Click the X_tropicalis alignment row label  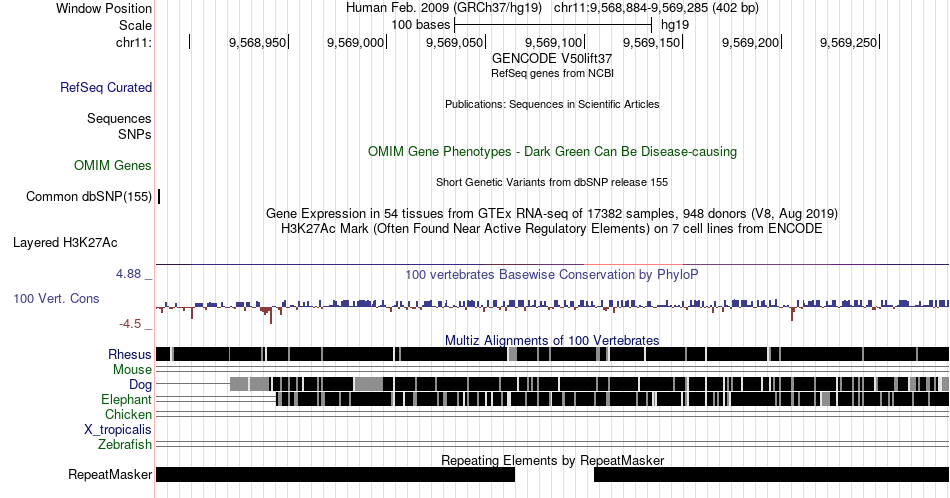(118, 430)
